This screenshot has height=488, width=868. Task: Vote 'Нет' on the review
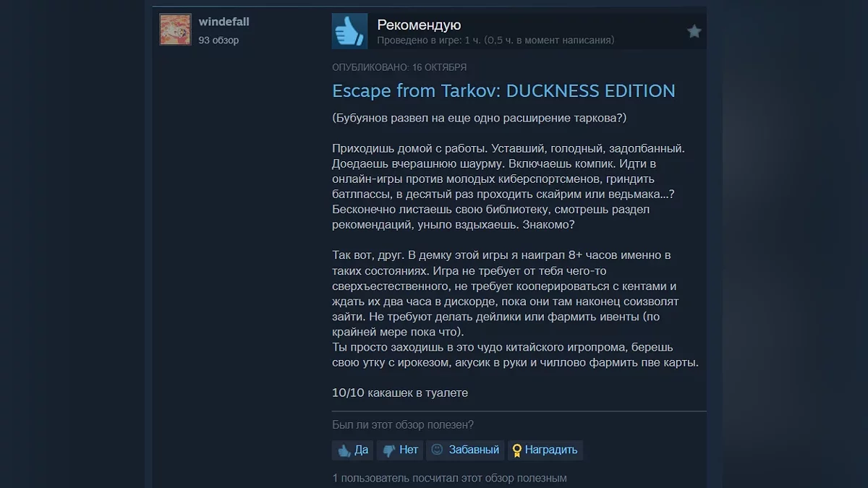400,450
